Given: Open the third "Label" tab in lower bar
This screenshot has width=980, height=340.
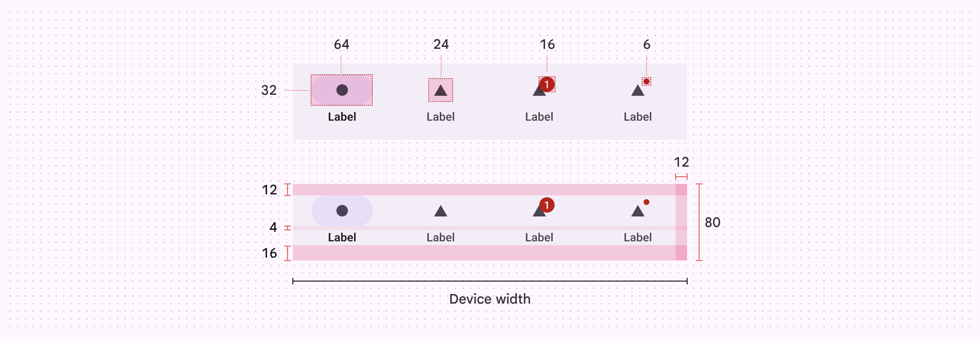Looking at the screenshot, I should (539, 238).
